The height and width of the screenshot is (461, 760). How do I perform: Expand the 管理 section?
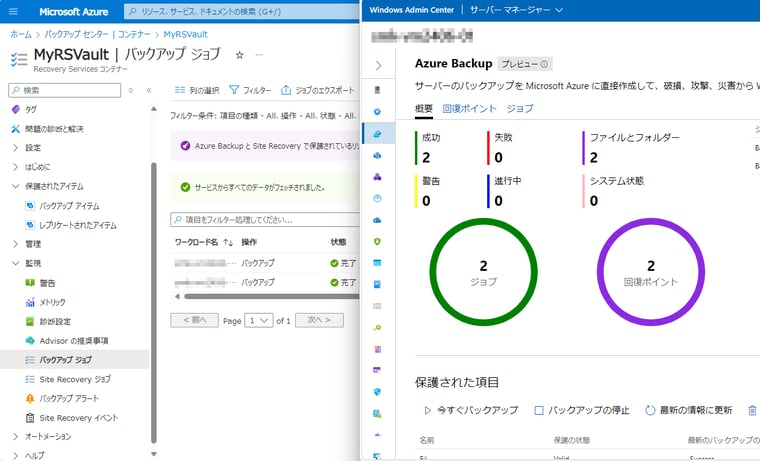pos(15,244)
